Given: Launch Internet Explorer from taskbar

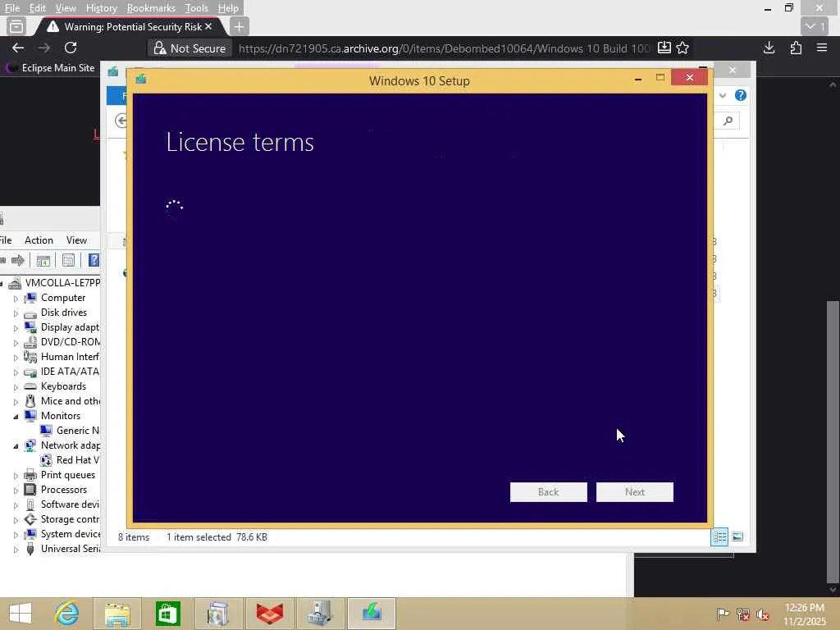Looking at the screenshot, I should 67,614.
